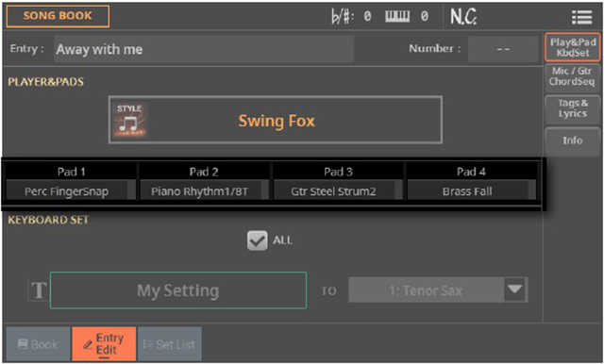Select the Info side tab
This screenshot has height=364, width=604.
click(x=573, y=141)
